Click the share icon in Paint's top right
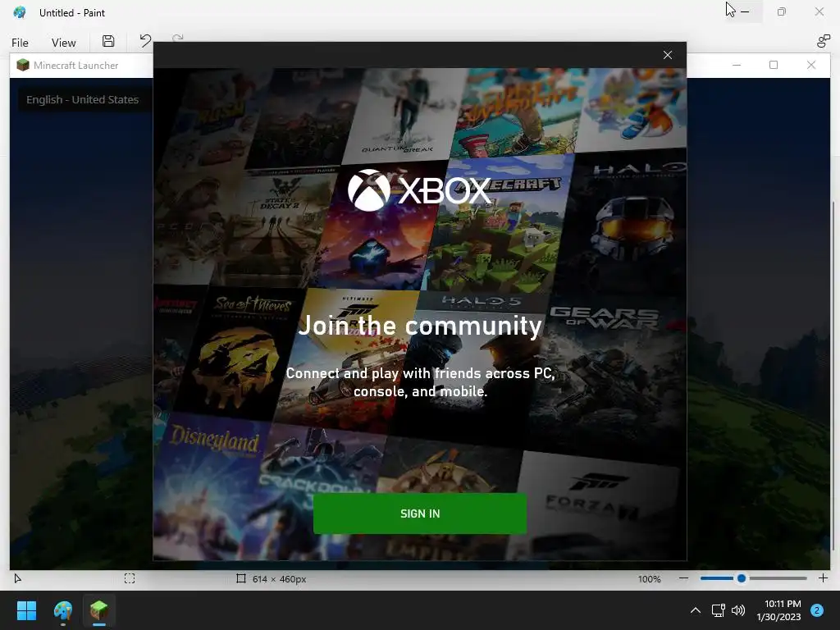The height and width of the screenshot is (630, 840). 824,41
